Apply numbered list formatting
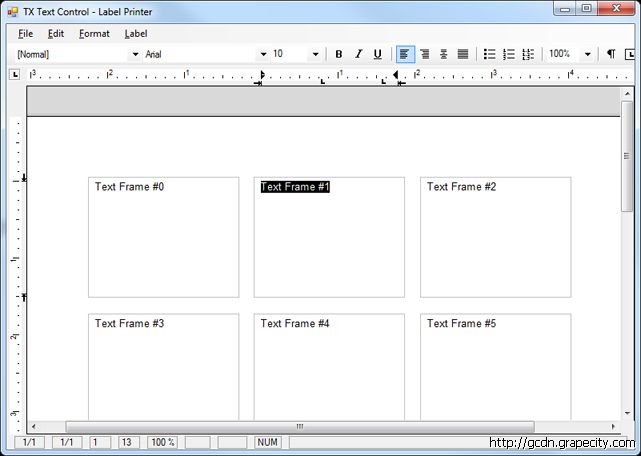This screenshot has height=456, width=641. 509,54
